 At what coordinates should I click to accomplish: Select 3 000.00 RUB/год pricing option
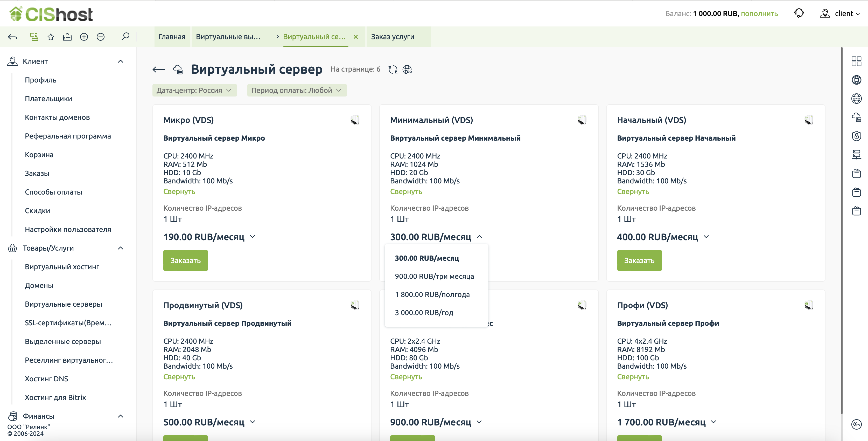click(424, 313)
